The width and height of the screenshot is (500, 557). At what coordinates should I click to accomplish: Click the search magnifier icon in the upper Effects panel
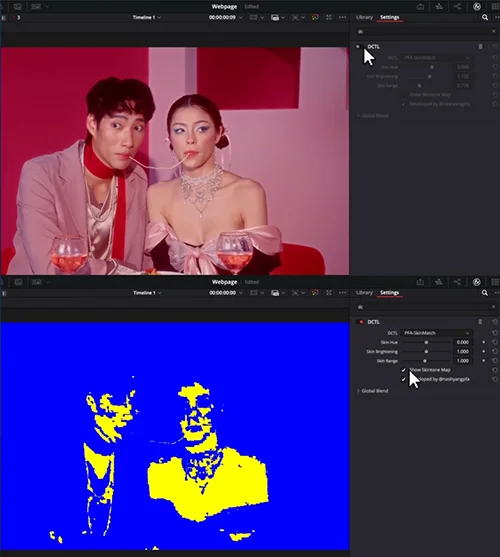click(x=485, y=17)
